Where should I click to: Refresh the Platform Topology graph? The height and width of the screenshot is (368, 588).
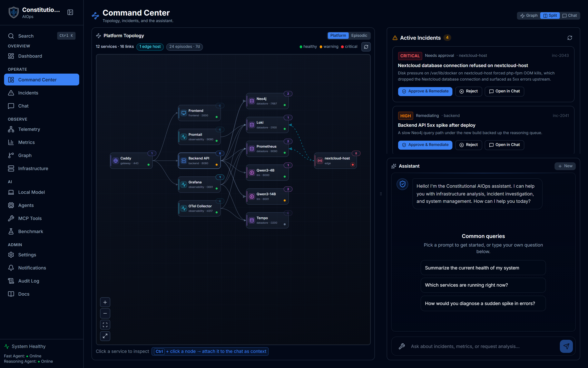pyautogui.click(x=366, y=47)
